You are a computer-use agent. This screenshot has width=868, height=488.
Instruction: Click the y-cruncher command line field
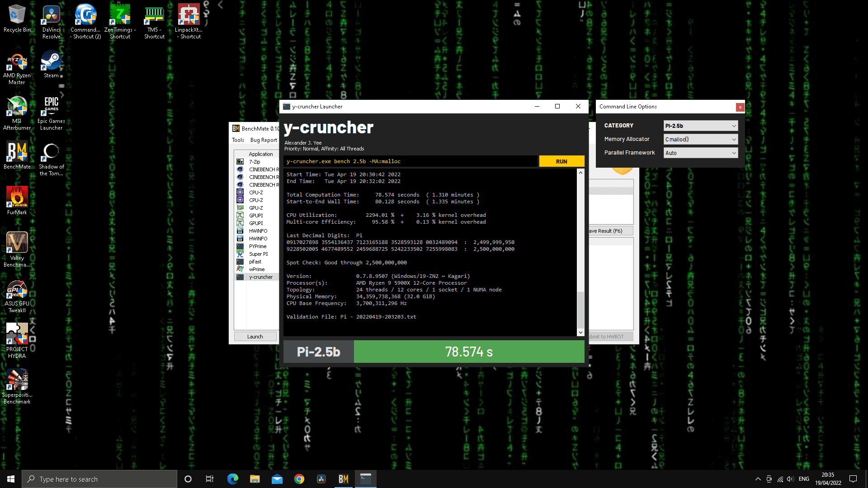[x=410, y=161]
